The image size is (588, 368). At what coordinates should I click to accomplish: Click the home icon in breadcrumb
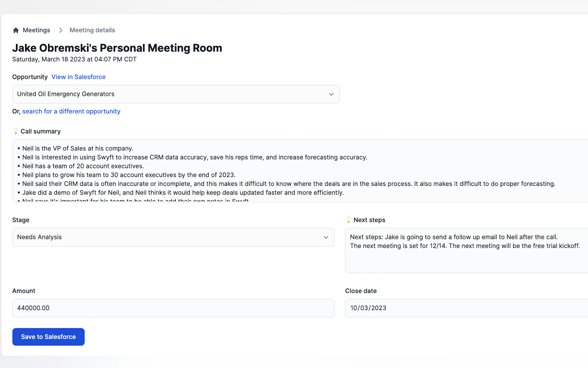[x=16, y=30]
